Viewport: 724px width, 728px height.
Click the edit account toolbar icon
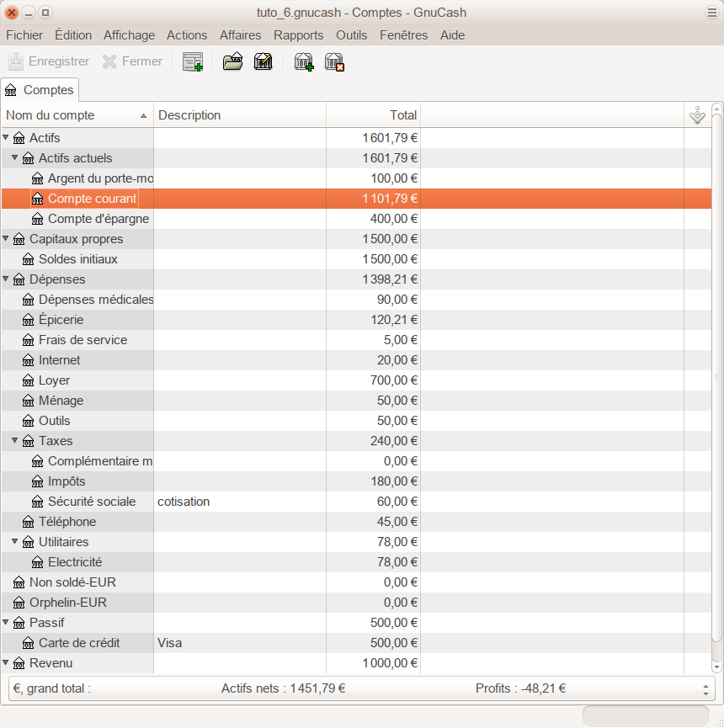coord(263,61)
